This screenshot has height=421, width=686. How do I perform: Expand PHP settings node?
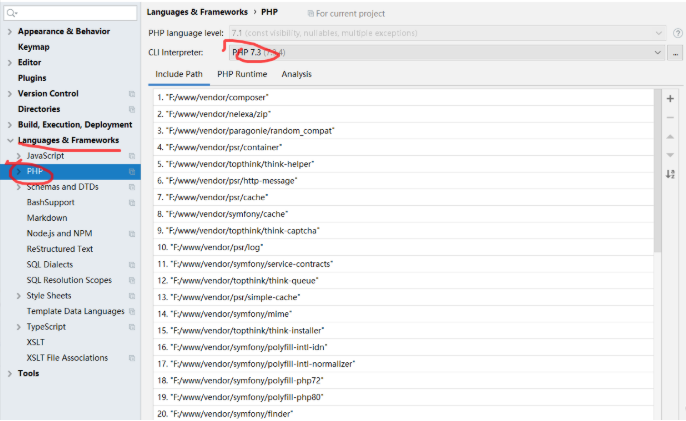click(18, 172)
